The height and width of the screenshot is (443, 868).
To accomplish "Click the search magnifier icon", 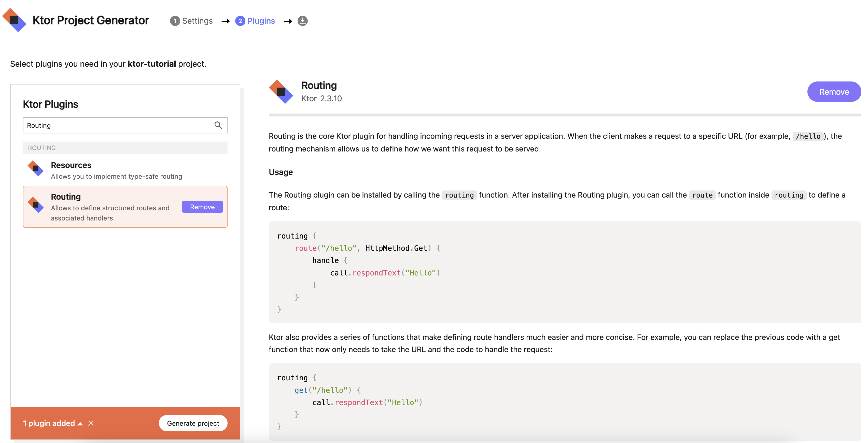I will click(x=218, y=125).
